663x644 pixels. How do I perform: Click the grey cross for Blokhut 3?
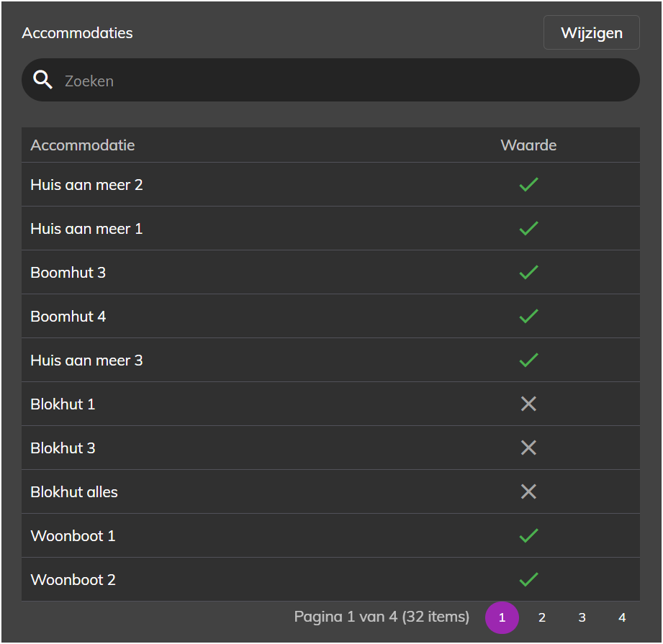click(528, 448)
